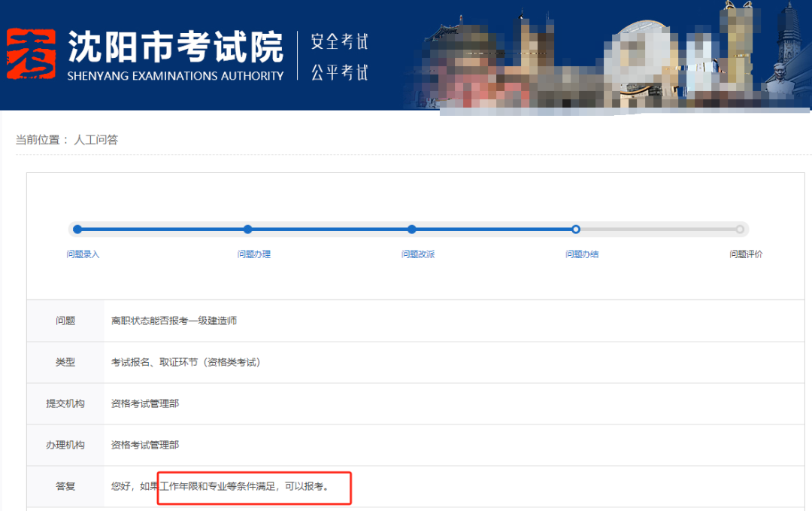Screen dimensions: 812x511
Task: Click 资格考试管理部 in the 提交机构 row
Action: [145, 403]
